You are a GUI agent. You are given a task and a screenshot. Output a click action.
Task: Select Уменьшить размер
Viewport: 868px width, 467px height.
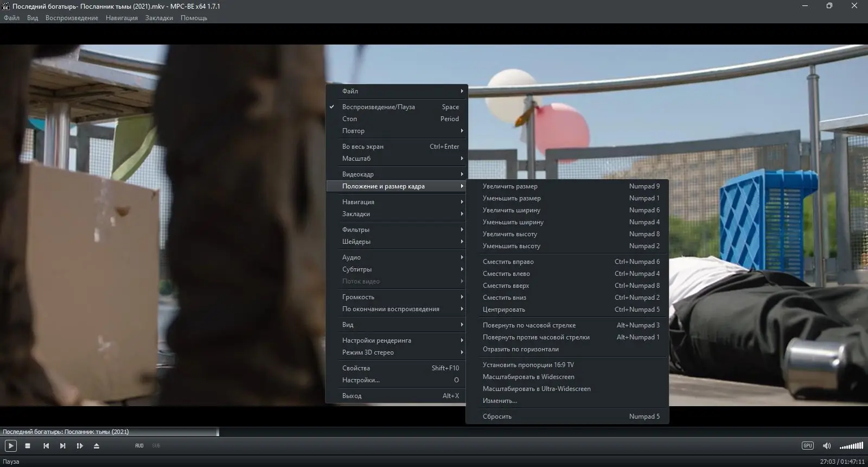[567, 198]
